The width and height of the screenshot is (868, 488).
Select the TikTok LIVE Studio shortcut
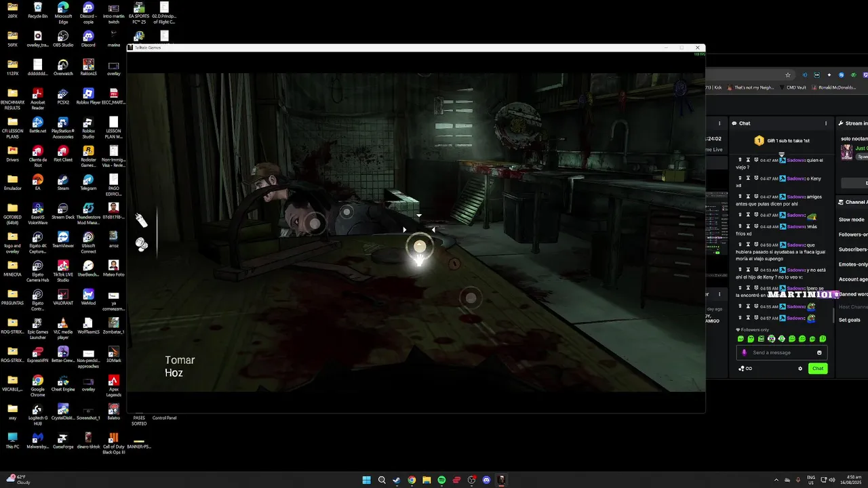(63, 271)
